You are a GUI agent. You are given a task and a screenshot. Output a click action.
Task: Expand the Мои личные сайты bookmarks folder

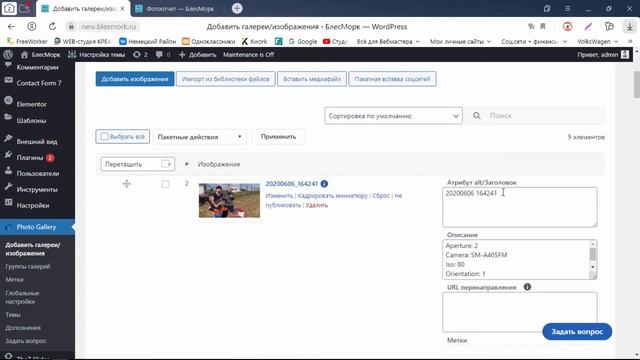460,41
